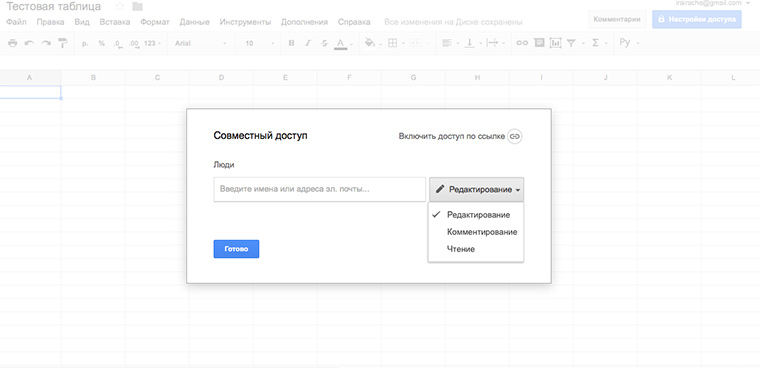Select the Комментирование permission option
The height and width of the screenshot is (368, 760).
(x=476, y=232)
